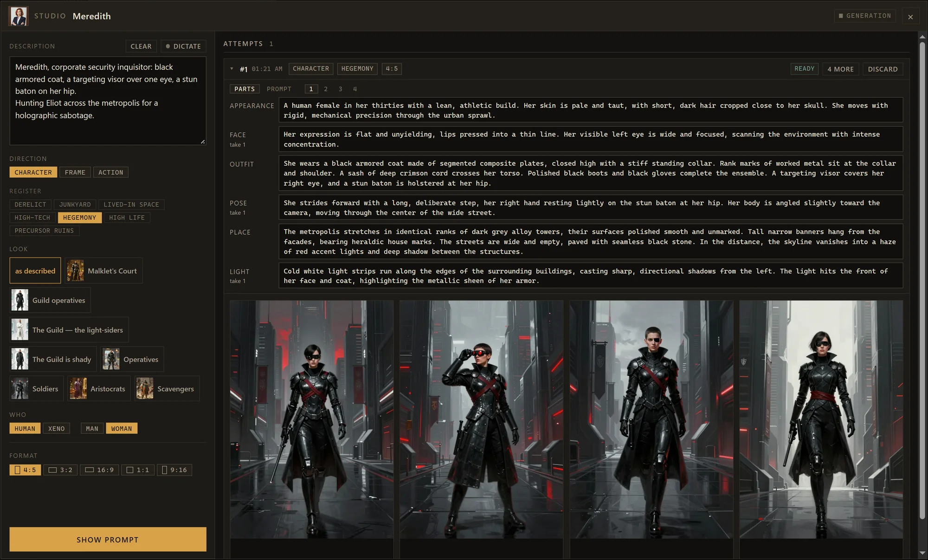Click inside the description text area
928x560 pixels.
[x=108, y=101]
